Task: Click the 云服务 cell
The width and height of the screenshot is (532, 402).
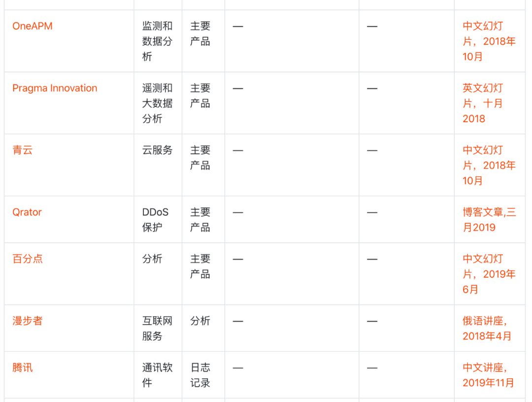Action: [x=157, y=150]
